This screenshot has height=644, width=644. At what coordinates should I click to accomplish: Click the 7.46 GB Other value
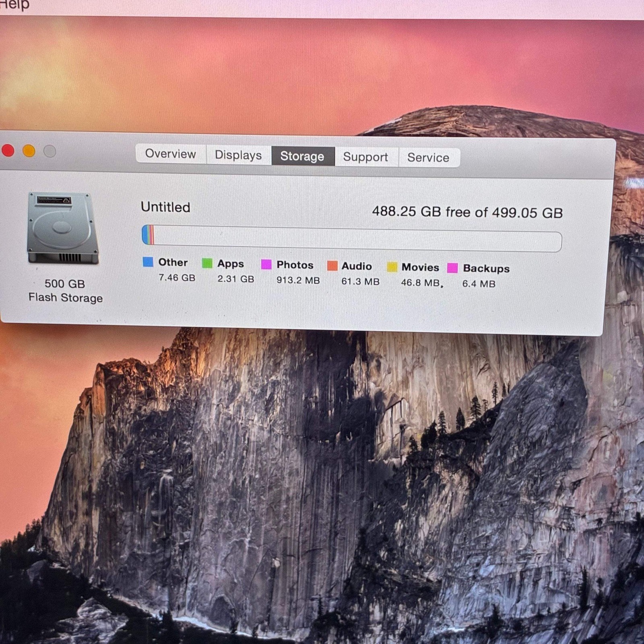[x=177, y=278]
